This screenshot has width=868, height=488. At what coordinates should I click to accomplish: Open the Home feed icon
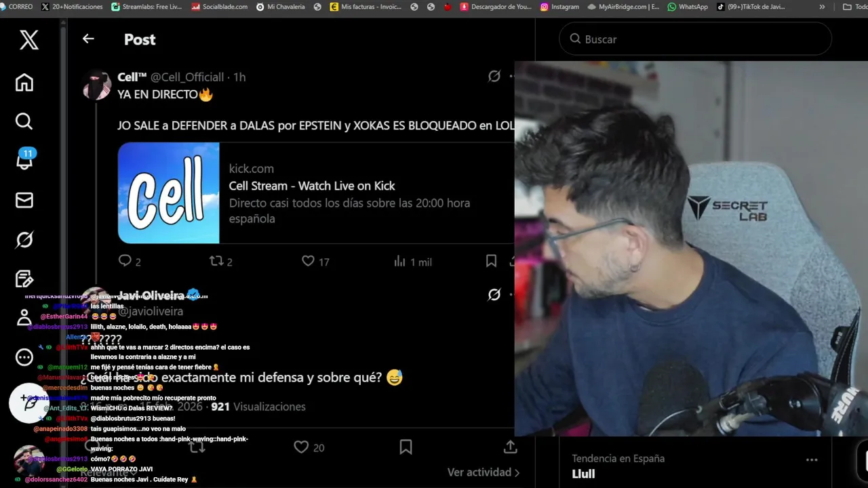24,83
